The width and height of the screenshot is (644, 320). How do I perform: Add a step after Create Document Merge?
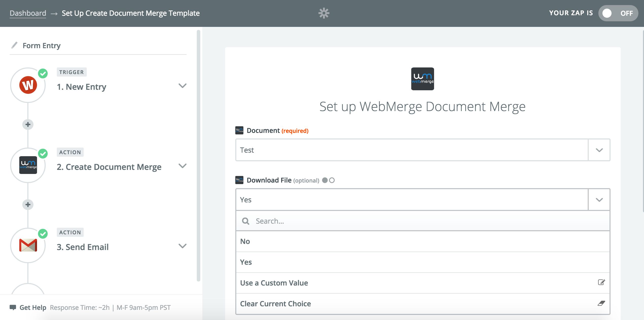coord(28,205)
